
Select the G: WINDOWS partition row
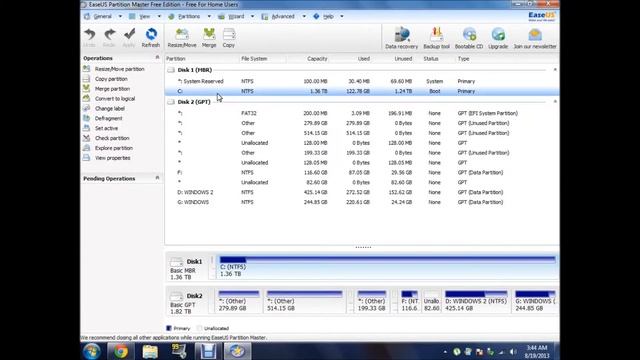362,202
